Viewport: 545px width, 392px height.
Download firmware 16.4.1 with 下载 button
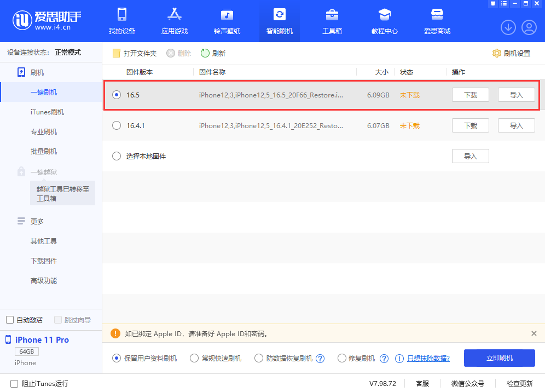coord(470,125)
